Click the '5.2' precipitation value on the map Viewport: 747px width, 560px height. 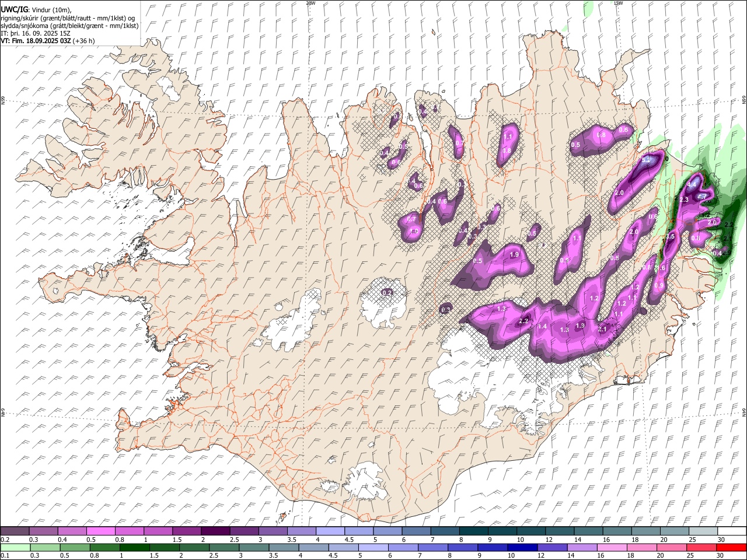(646, 160)
